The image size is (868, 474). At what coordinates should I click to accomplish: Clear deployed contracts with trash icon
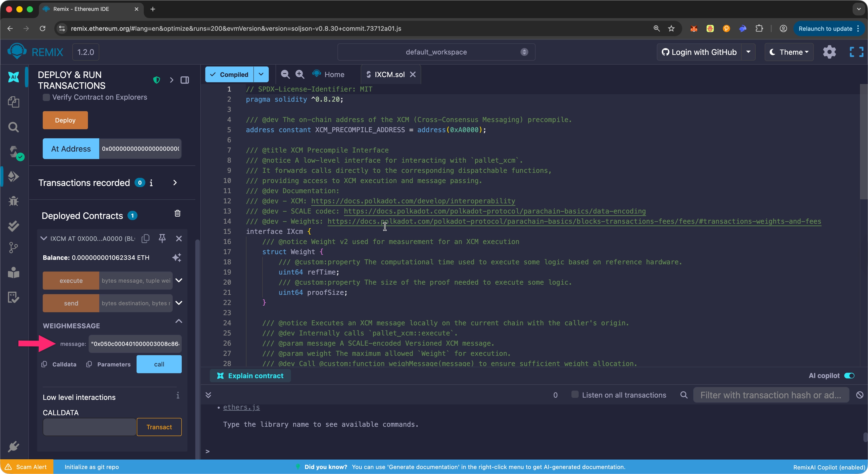178,213
